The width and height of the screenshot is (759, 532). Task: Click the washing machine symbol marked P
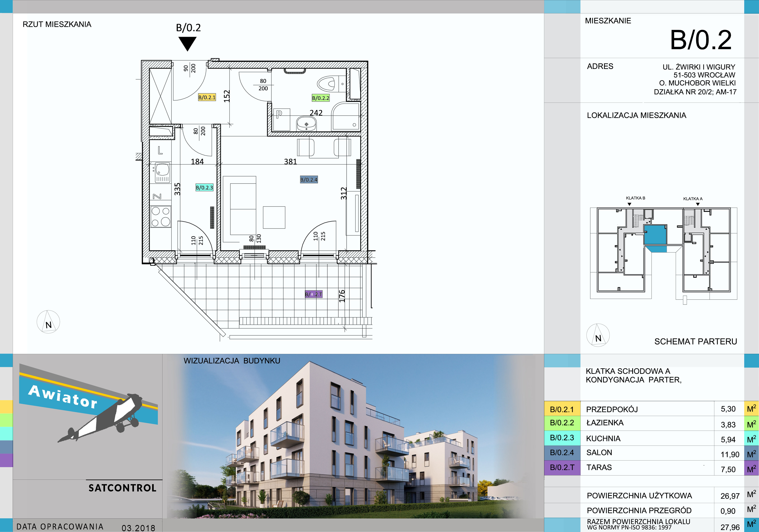click(x=282, y=120)
